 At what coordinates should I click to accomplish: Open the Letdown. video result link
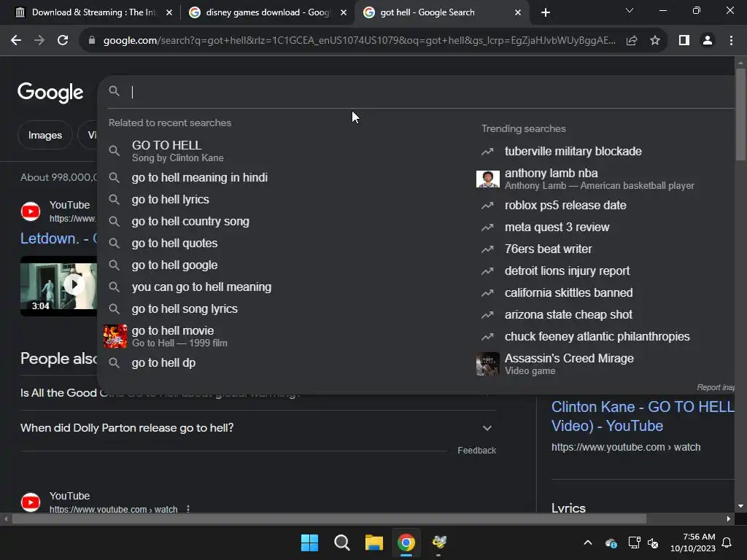click(x=58, y=238)
